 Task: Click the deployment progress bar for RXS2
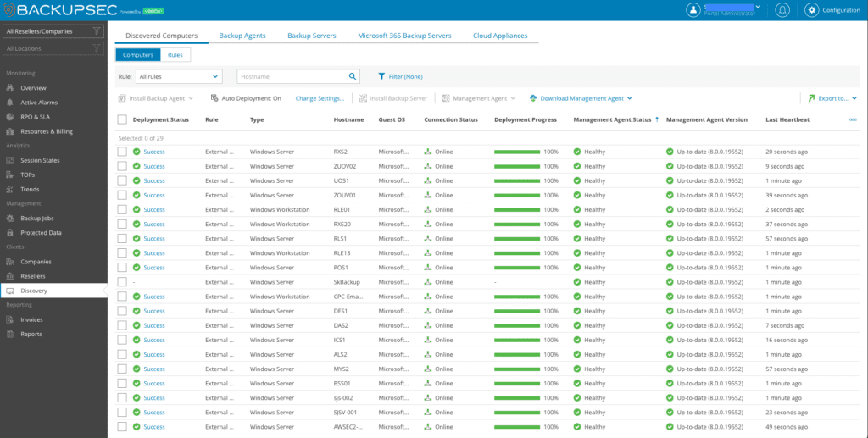517,152
